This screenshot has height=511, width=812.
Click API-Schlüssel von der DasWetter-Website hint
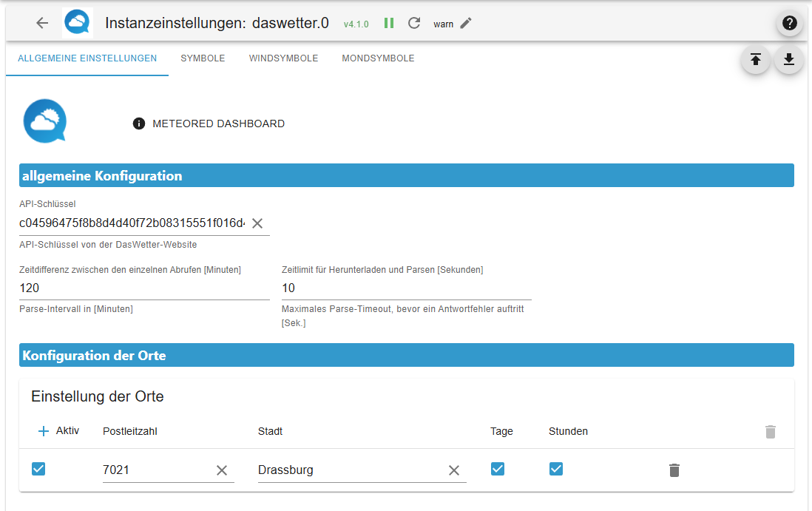coord(108,244)
